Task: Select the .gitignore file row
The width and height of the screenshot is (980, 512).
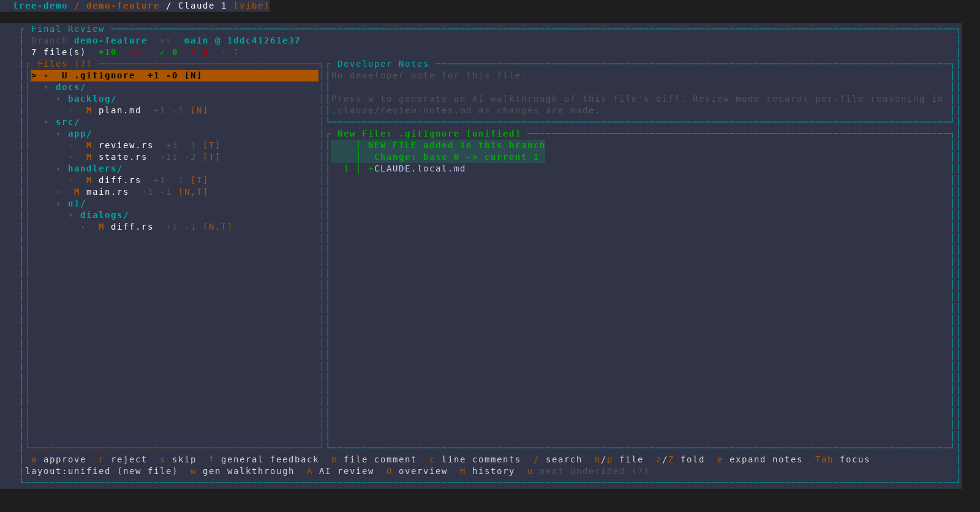Action: (175, 75)
